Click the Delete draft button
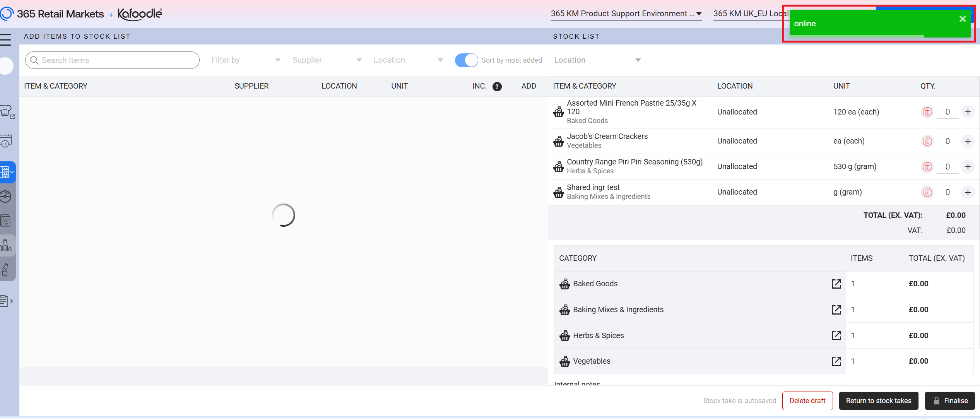 click(x=807, y=401)
